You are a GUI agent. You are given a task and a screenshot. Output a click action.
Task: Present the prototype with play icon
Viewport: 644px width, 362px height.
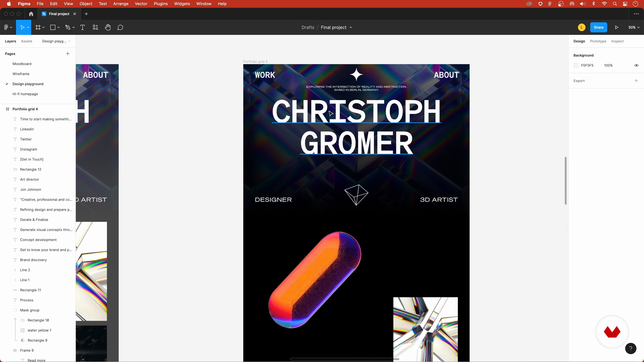click(617, 27)
